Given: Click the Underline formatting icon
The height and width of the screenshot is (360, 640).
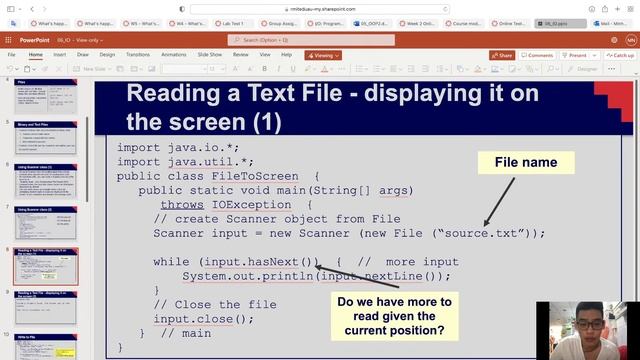Looking at the screenshot, I should pyautogui.click(x=293, y=69).
